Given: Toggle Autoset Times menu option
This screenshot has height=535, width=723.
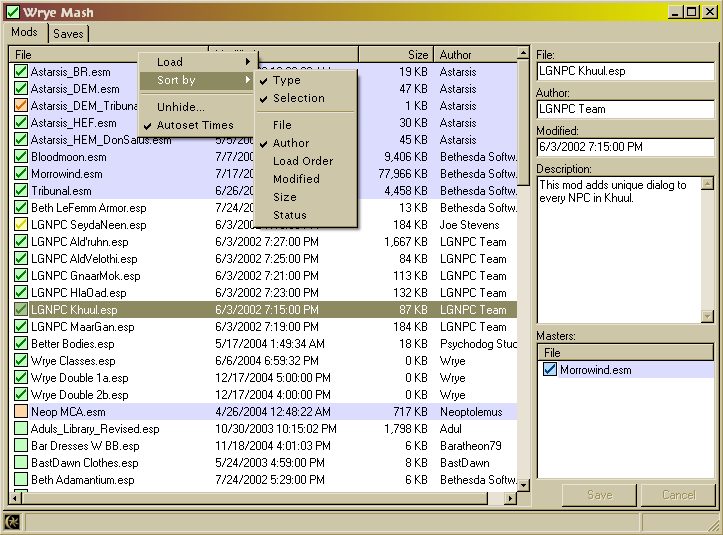Looking at the screenshot, I should tap(195, 125).
